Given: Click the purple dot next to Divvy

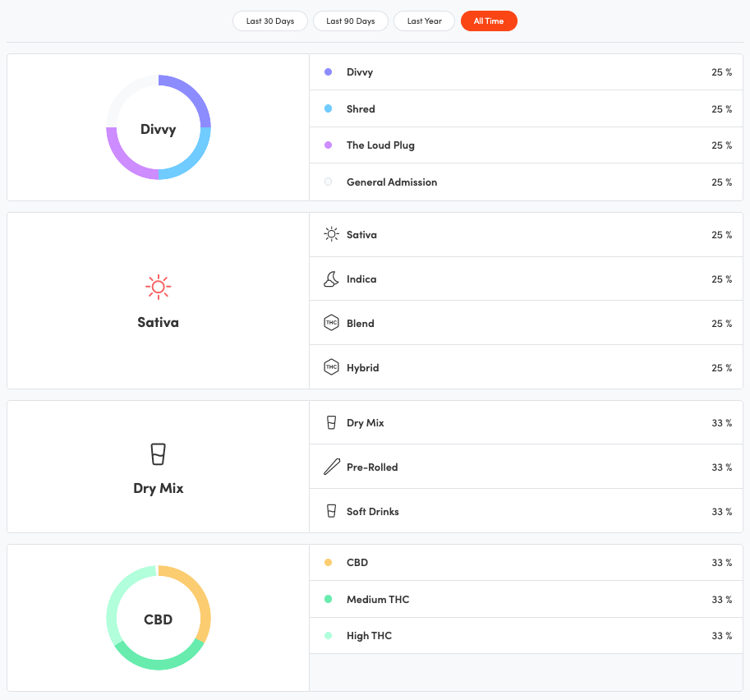Looking at the screenshot, I should tap(329, 72).
